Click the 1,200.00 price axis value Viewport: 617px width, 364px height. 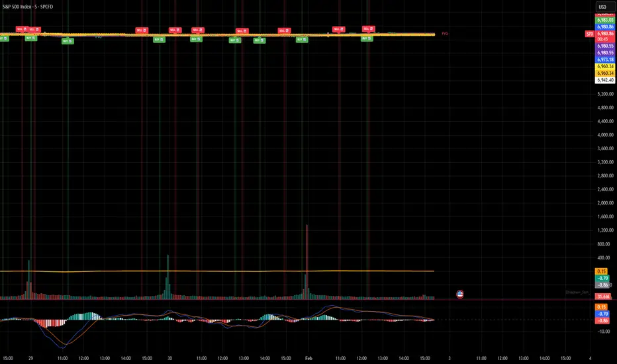pyautogui.click(x=605, y=230)
